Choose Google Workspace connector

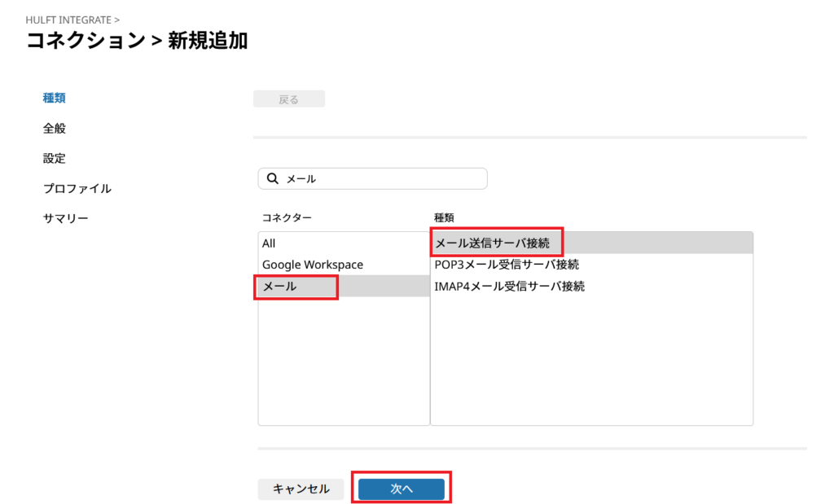tap(313, 265)
